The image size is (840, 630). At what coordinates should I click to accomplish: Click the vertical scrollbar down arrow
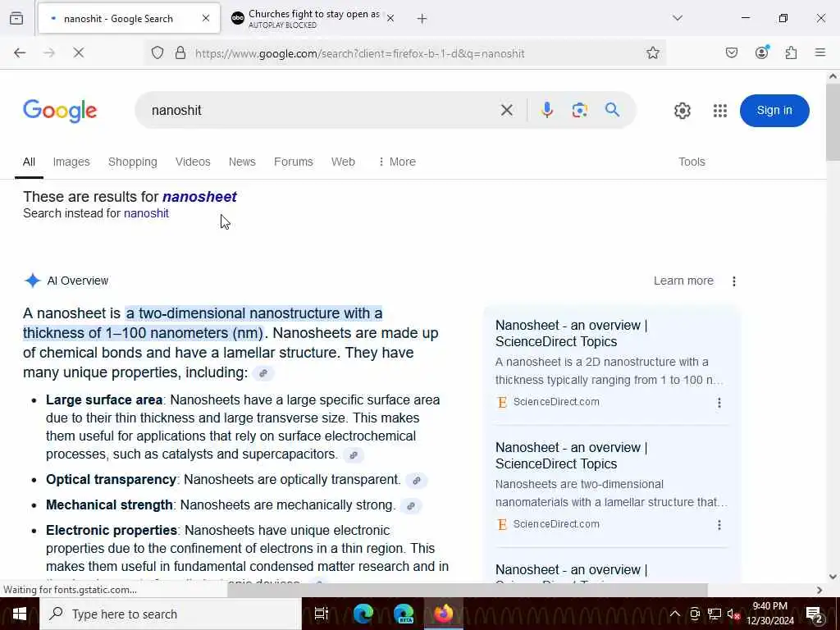click(x=833, y=577)
